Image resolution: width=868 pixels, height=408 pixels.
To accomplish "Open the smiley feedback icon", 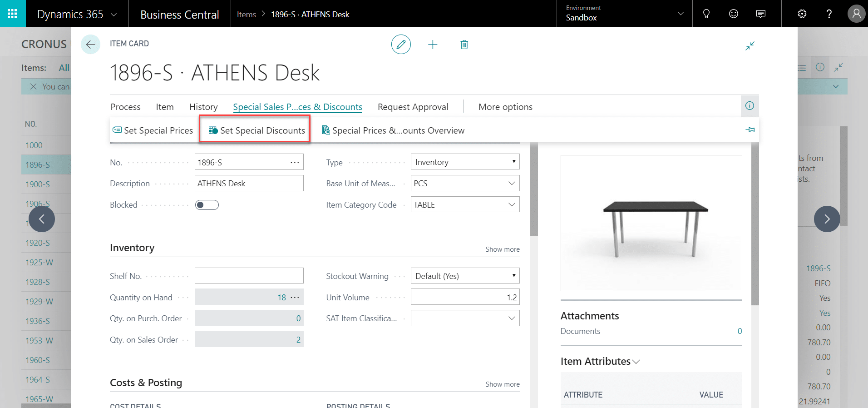I will coord(733,14).
